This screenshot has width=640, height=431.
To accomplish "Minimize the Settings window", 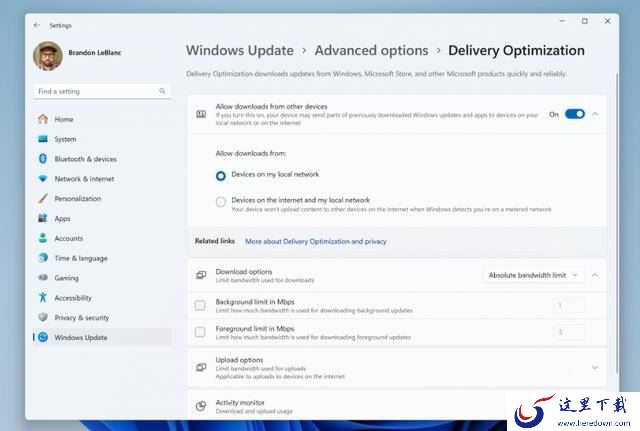I will coord(562,21).
